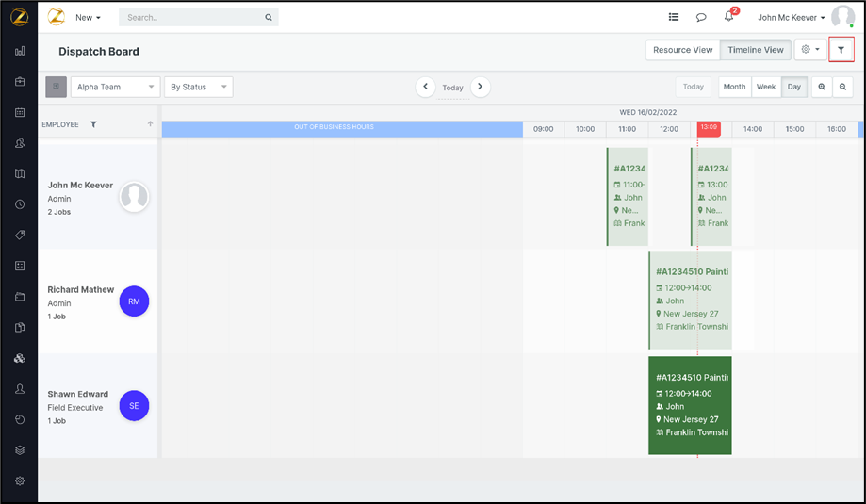Click the magnifier icon in search box
The height and width of the screenshot is (504, 866).
(269, 18)
